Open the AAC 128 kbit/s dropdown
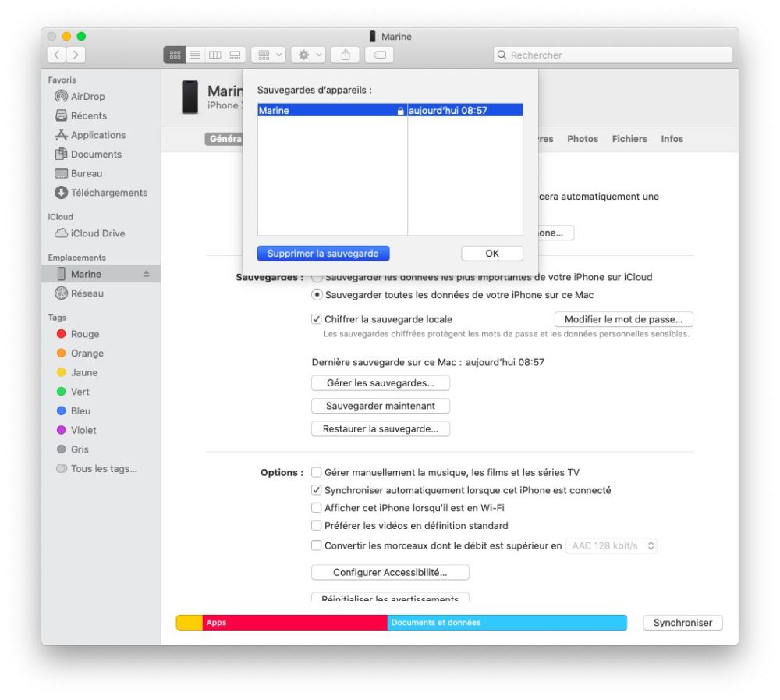The height and width of the screenshot is (700, 780). (612, 545)
